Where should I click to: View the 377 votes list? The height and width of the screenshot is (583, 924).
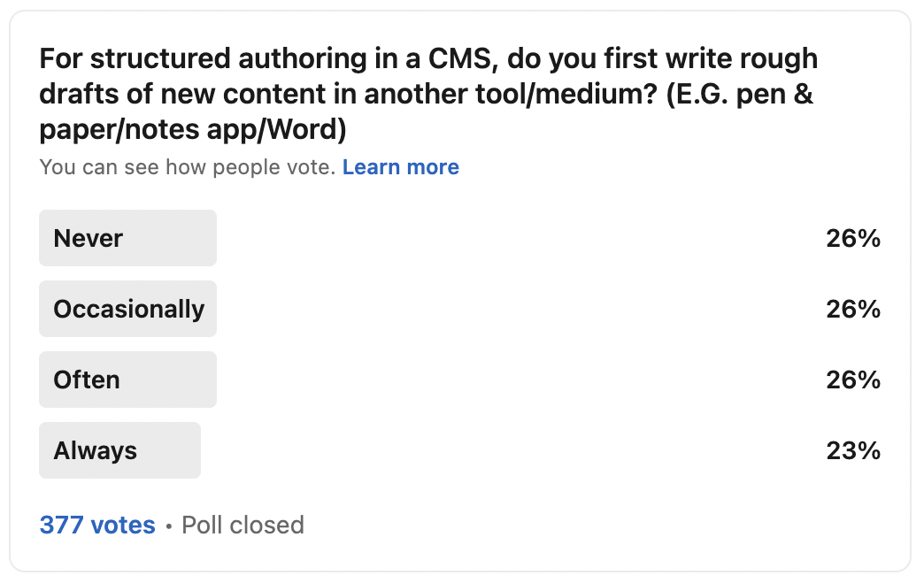pyautogui.click(x=97, y=525)
